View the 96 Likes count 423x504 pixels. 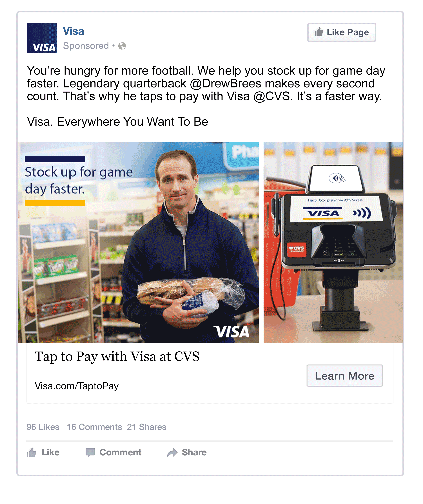tap(43, 427)
